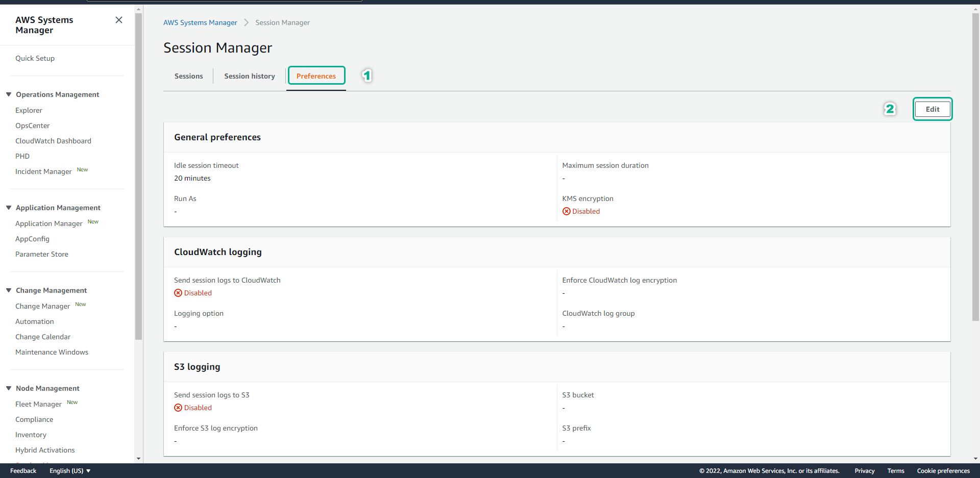
Task: Open Parameter Store from the sidebar
Action: pyautogui.click(x=41, y=254)
